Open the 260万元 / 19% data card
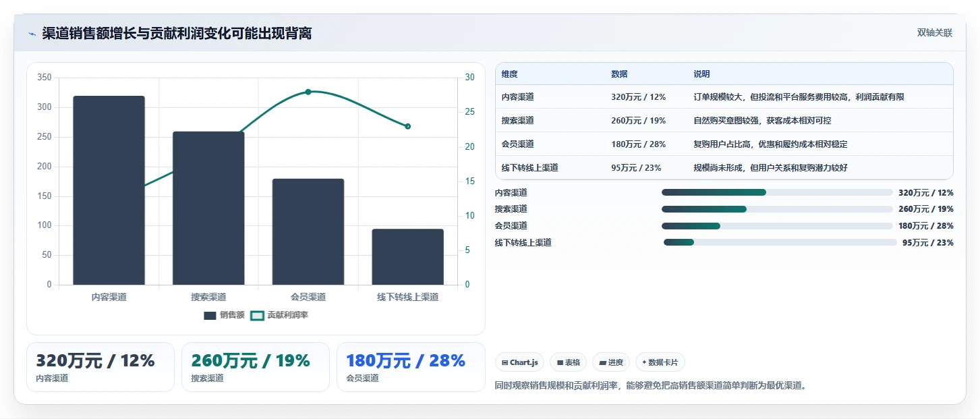 (256, 367)
